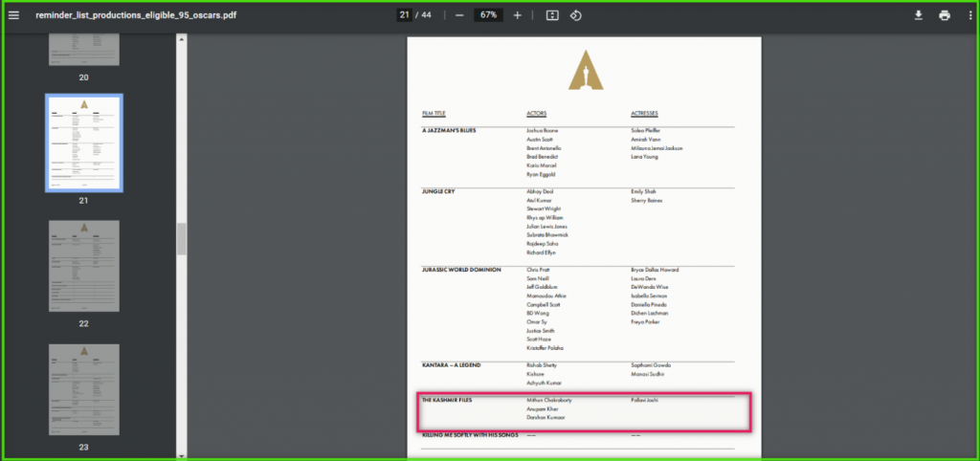Click actor name Sam Neill

click(x=538, y=278)
